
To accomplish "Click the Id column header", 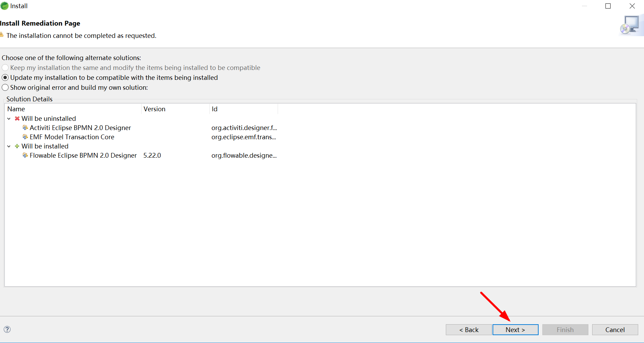I will coord(244,109).
